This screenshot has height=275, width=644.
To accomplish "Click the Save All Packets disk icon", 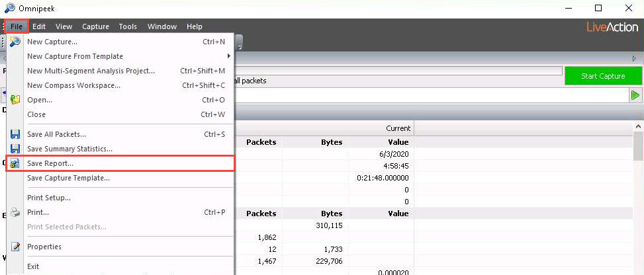I will coord(15,134).
